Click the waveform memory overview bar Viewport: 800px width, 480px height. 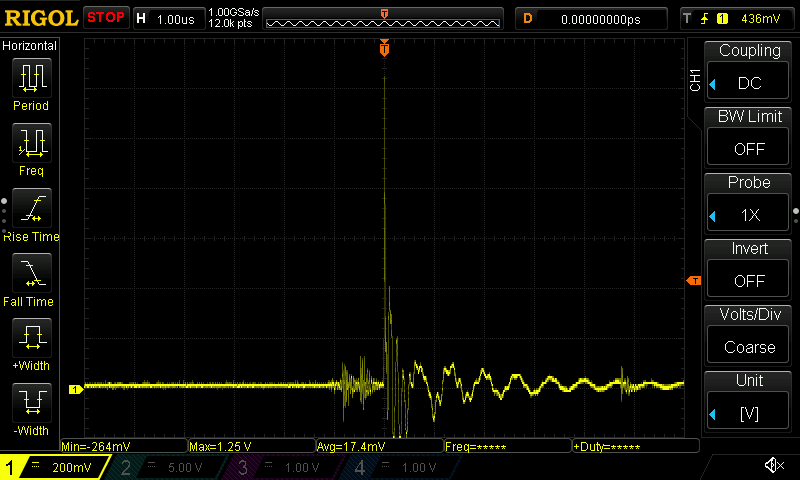(383, 19)
